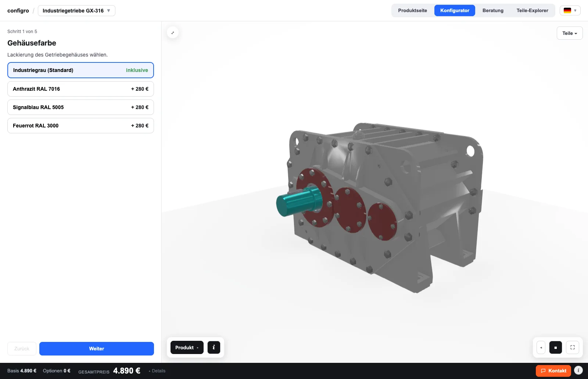This screenshot has width=588, height=379.
Task: Select Feuerrot RAL 3000 option
Action: pyautogui.click(x=80, y=126)
